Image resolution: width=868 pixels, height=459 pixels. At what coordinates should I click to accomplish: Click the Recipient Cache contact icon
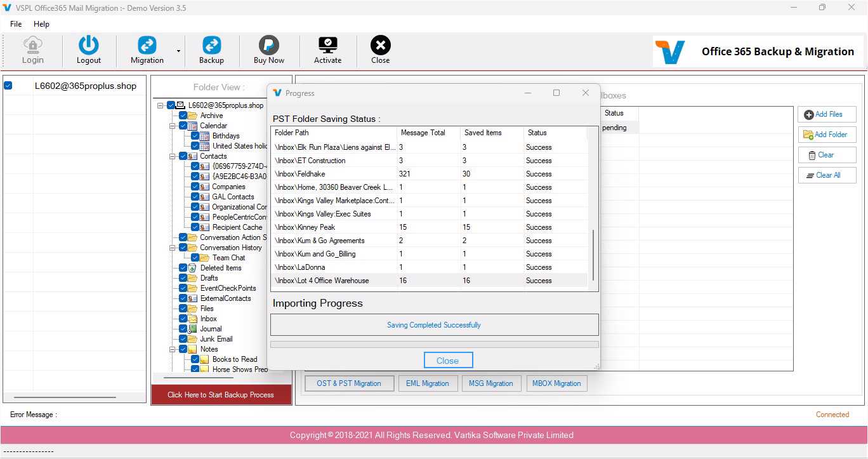point(205,227)
